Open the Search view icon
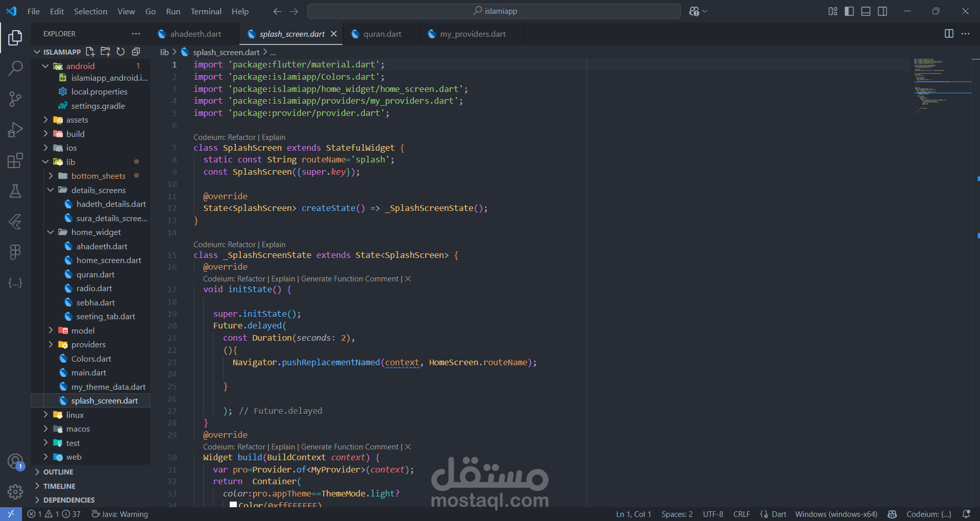Viewport: 980px width, 521px height. tap(15, 68)
